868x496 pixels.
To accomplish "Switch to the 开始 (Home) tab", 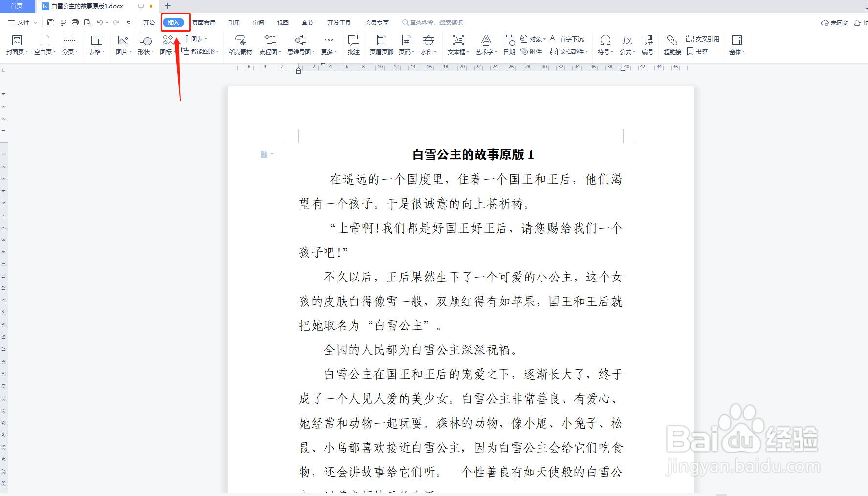I will pos(149,22).
